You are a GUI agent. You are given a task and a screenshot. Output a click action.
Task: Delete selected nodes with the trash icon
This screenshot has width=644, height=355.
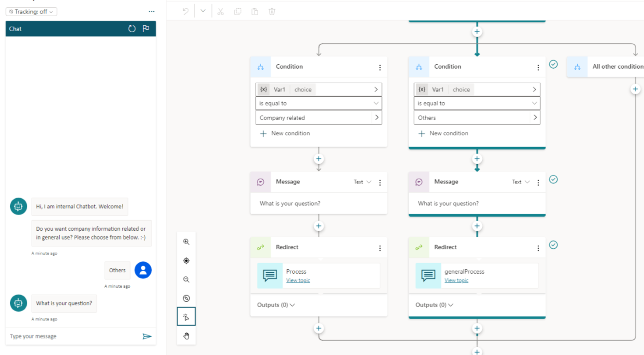point(272,11)
